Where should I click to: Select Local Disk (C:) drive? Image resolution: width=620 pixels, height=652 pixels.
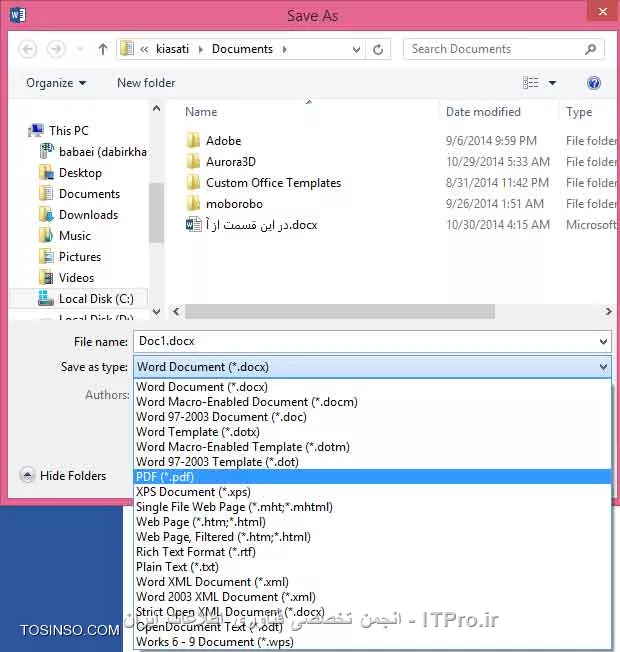click(x=86, y=299)
